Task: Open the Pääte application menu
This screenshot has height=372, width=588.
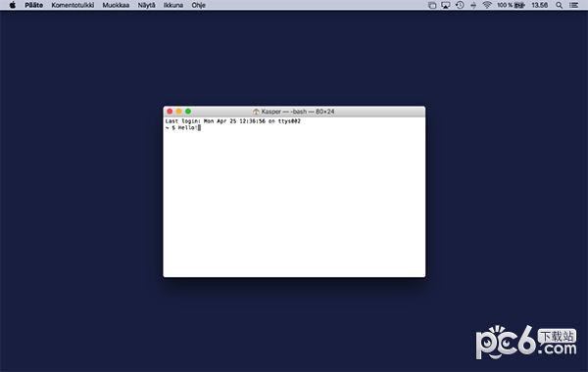Action: pyautogui.click(x=34, y=5)
